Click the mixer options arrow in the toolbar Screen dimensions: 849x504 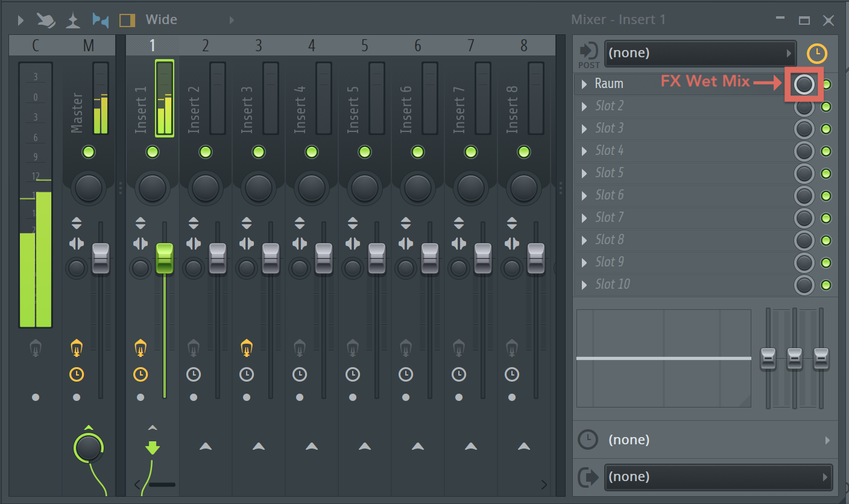click(x=21, y=20)
